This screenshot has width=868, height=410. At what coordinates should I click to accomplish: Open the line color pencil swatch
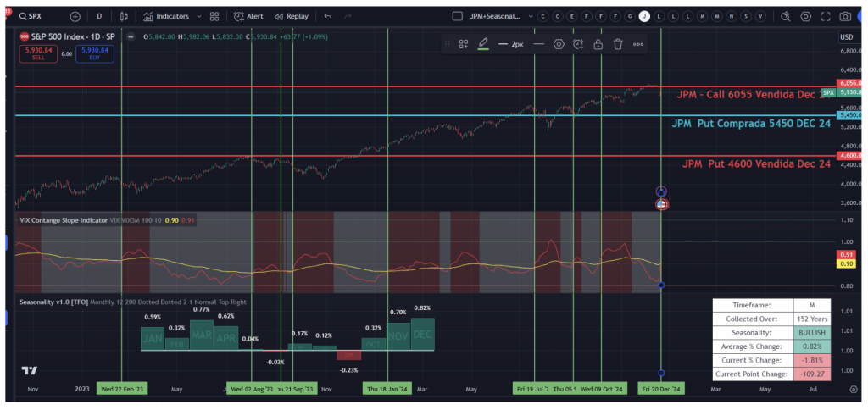coord(483,44)
